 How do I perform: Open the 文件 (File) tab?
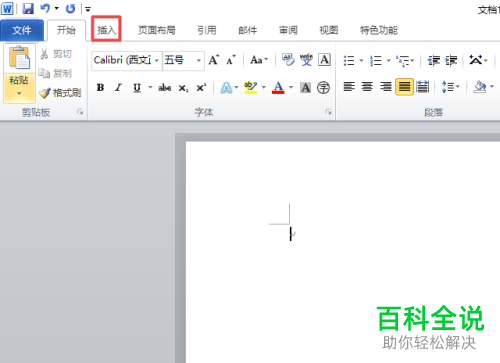click(x=22, y=30)
